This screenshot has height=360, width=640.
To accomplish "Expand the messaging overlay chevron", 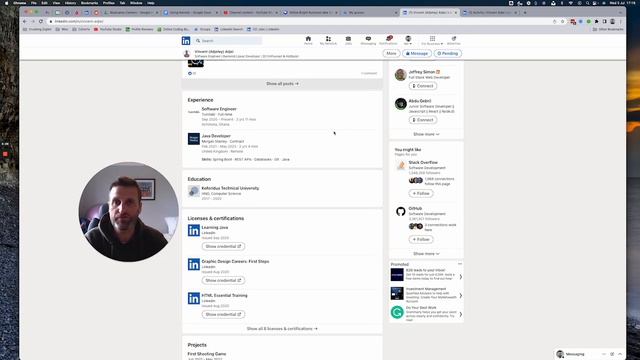I will [620, 354].
